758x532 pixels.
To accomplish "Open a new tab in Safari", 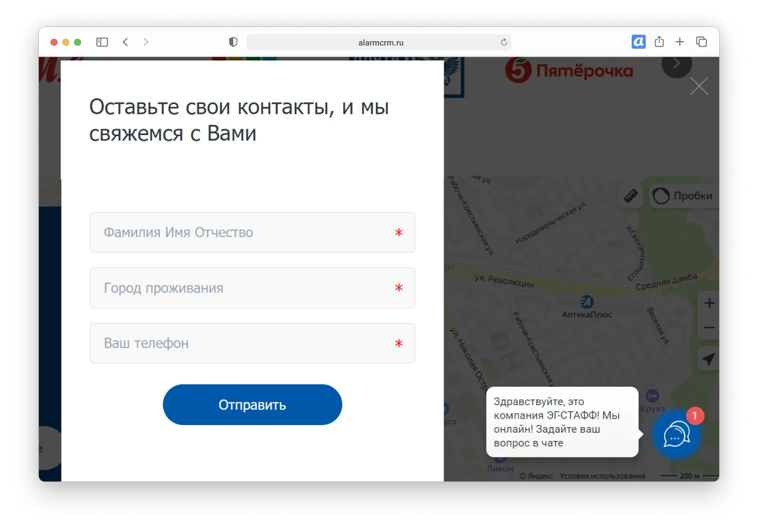I will 680,42.
